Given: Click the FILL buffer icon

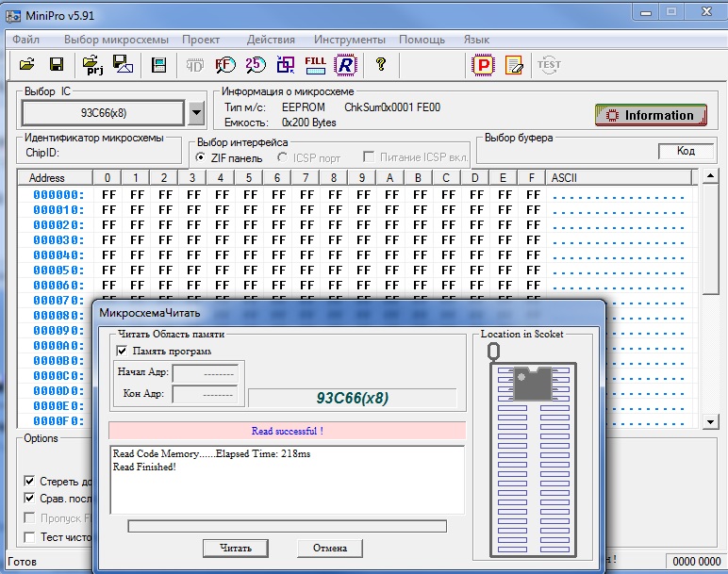Looking at the screenshot, I should 316,65.
